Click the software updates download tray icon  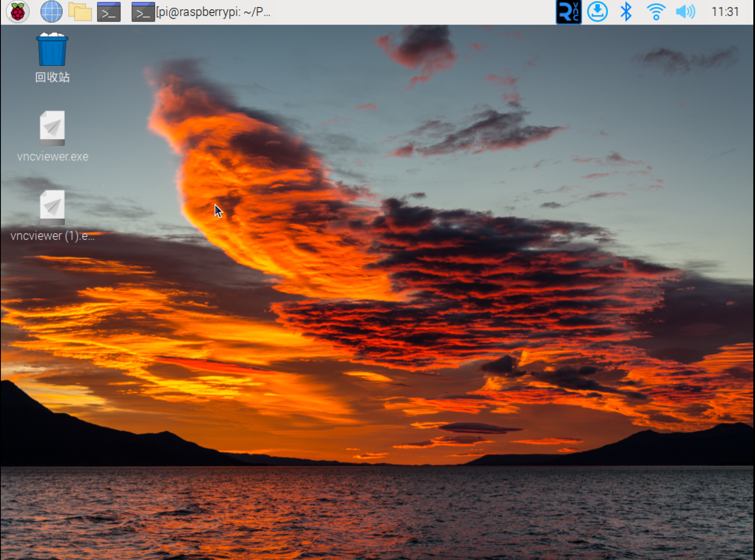pos(597,11)
